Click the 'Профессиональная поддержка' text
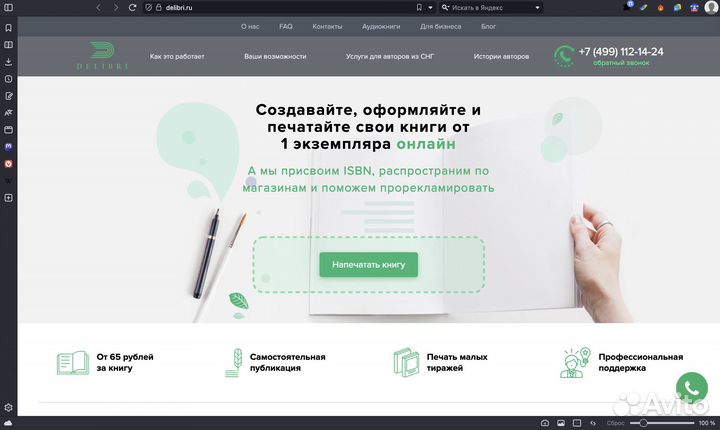 (641, 362)
